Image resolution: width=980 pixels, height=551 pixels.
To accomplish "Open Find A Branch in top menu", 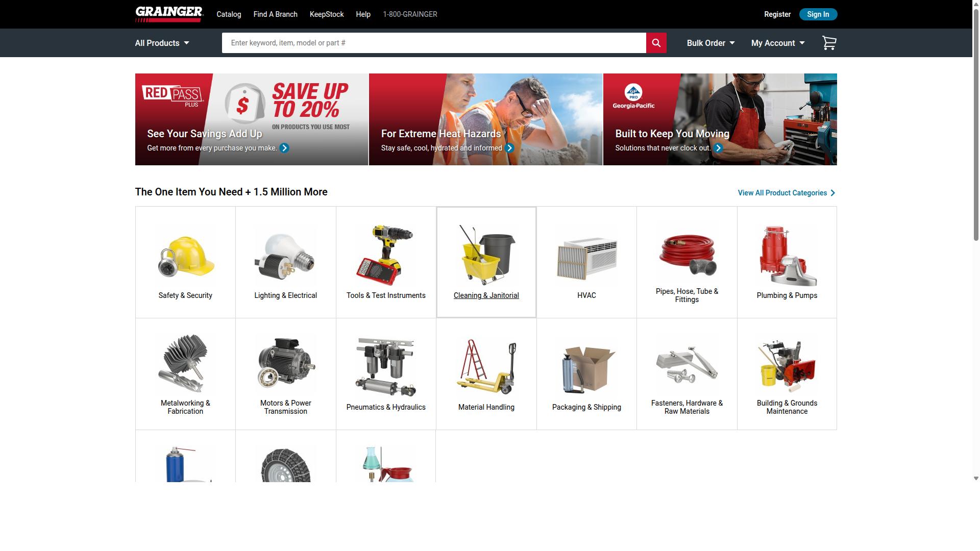I will [x=275, y=14].
